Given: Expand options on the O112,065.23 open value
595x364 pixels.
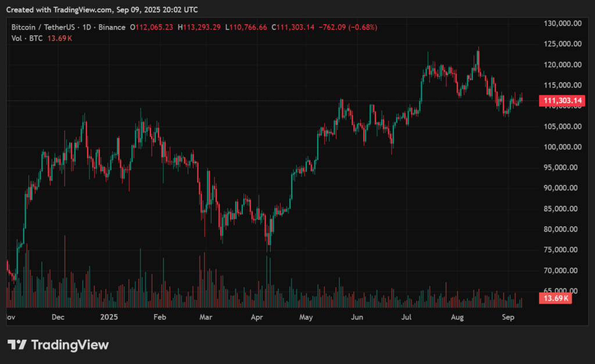Looking at the screenshot, I should (151, 27).
